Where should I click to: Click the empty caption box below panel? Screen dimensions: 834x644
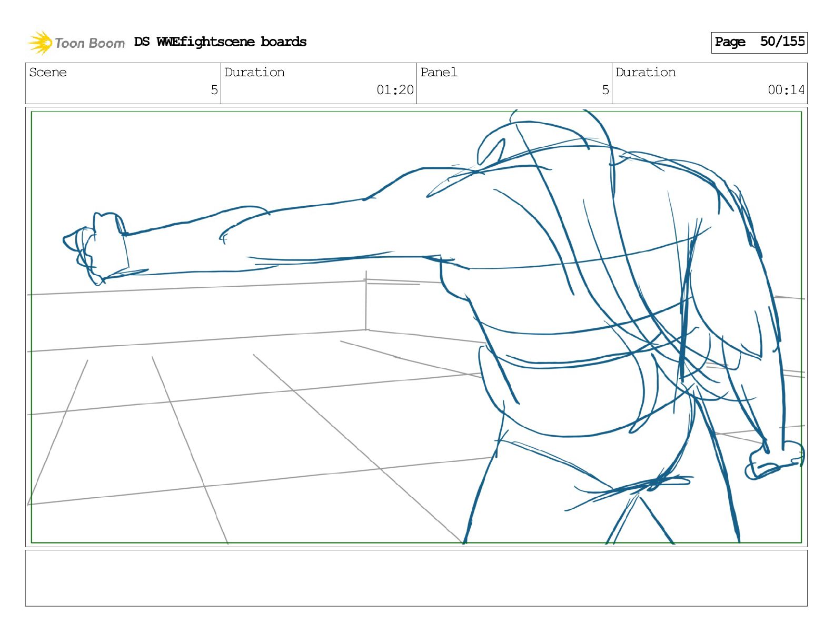pyautogui.click(x=416, y=578)
